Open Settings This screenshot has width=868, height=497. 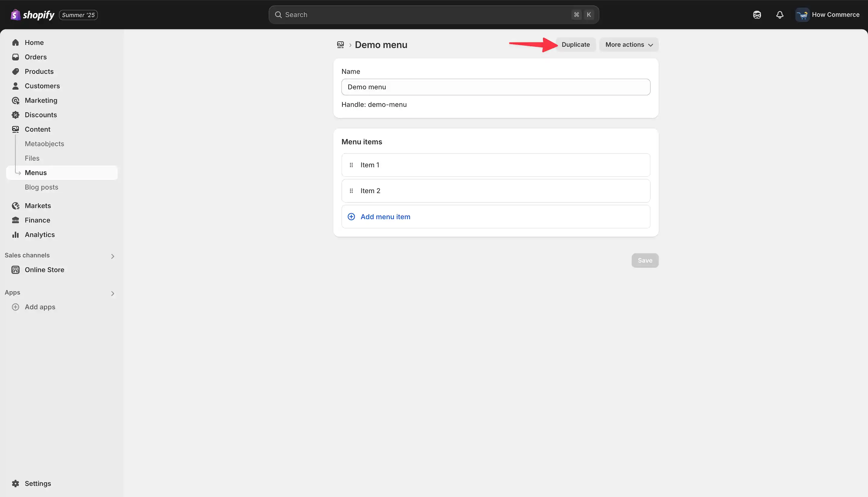click(38, 483)
